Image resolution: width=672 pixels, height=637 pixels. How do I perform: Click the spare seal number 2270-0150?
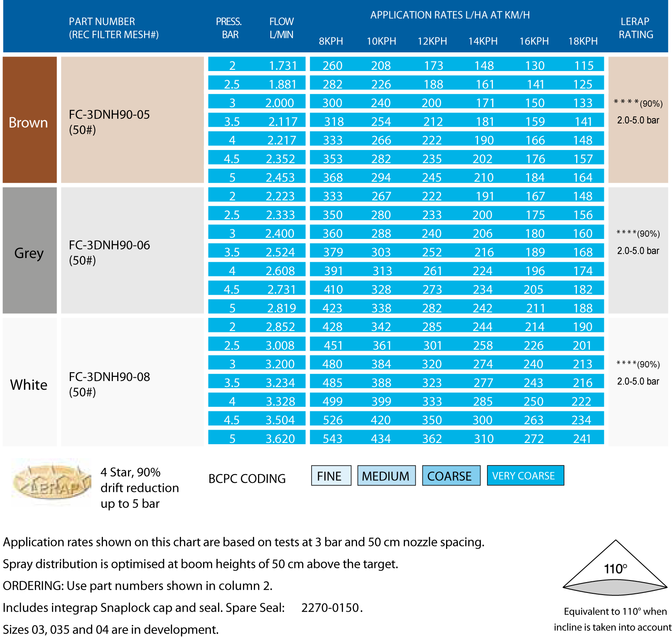331,607
